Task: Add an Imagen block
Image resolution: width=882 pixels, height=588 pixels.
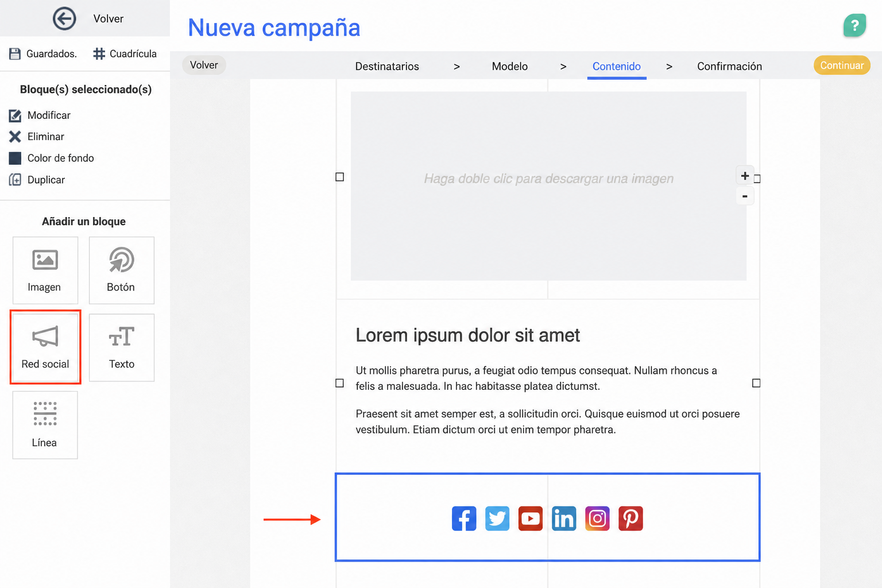Action: (x=45, y=270)
